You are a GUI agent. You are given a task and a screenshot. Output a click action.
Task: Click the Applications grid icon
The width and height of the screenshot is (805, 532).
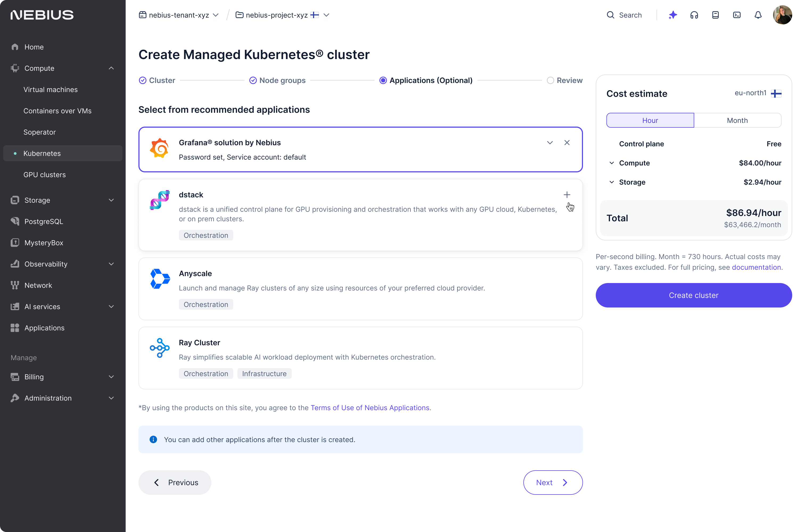point(15,328)
